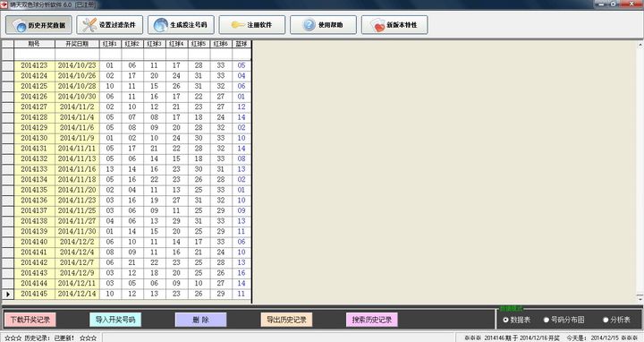Click the 蓝球 column header
The width and height of the screenshot is (644, 342).
tap(241, 44)
